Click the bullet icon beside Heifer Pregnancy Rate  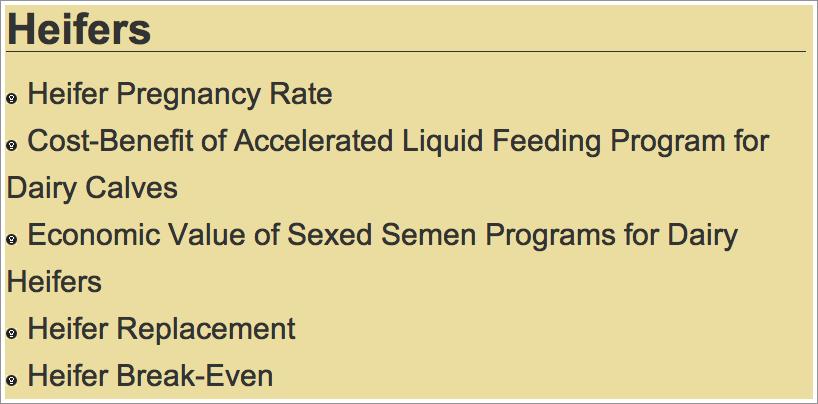[11, 98]
